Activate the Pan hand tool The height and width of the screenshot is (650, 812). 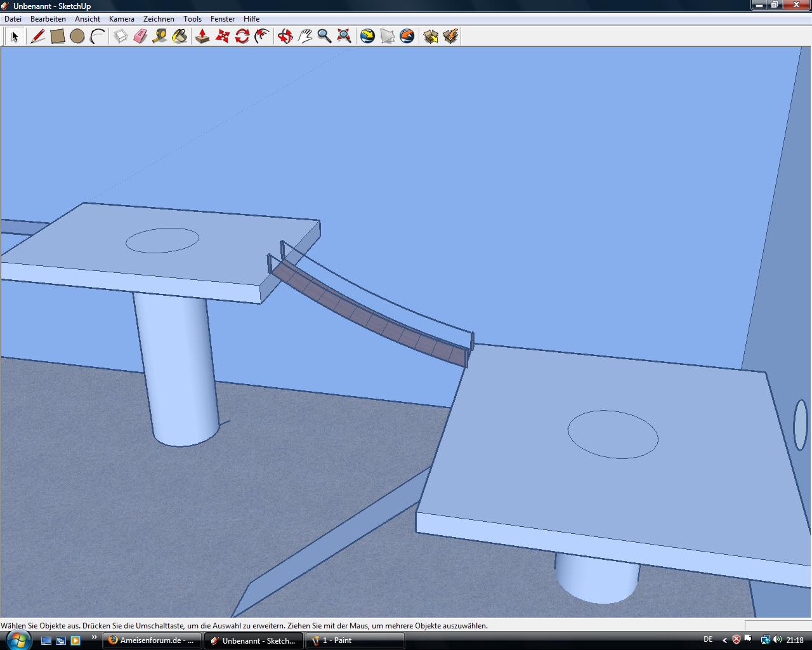[x=304, y=36]
